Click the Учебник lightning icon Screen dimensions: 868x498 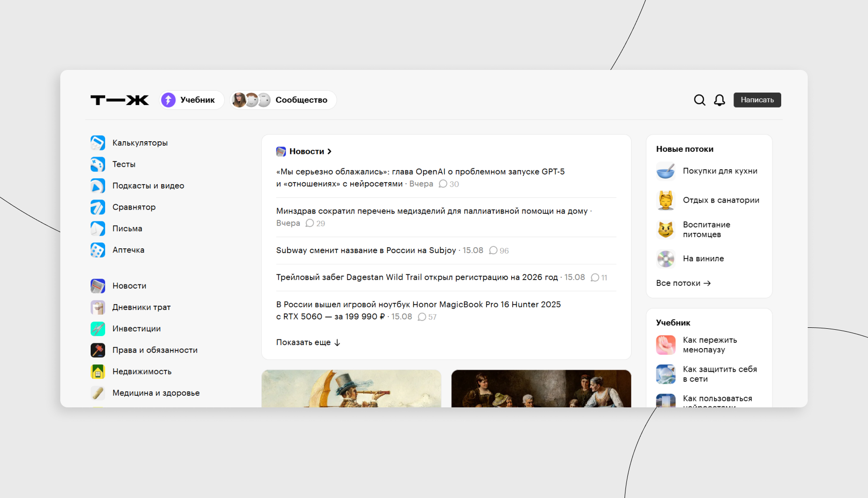coord(168,100)
